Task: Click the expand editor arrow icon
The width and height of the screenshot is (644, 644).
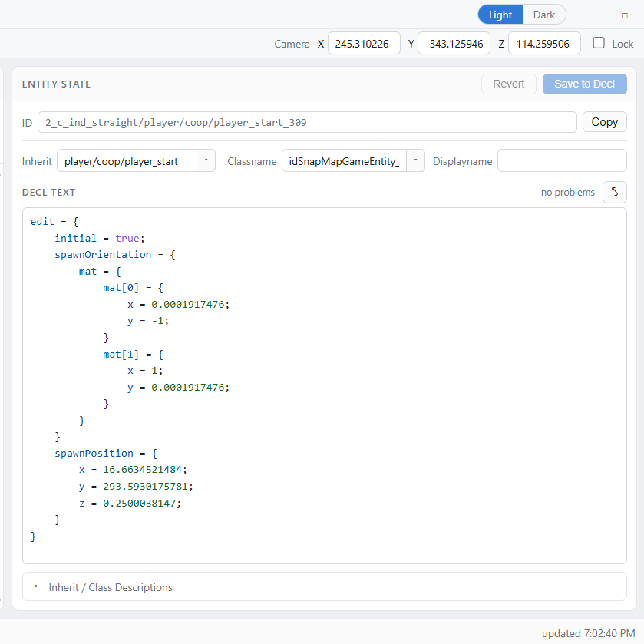Action: [x=614, y=192]
